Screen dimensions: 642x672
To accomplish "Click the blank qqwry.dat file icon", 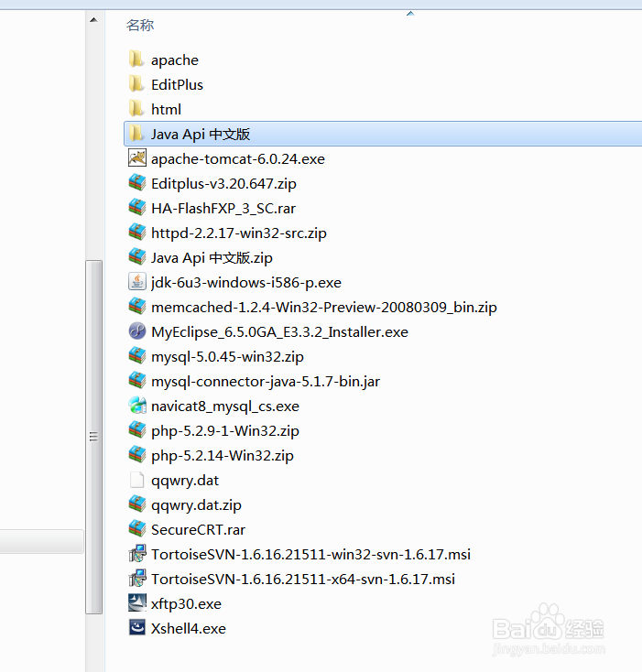I will [x=136, y=480].
